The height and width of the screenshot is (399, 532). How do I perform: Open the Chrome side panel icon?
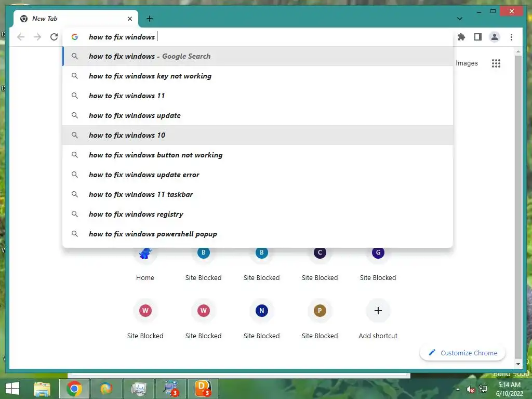pos(478,37)
